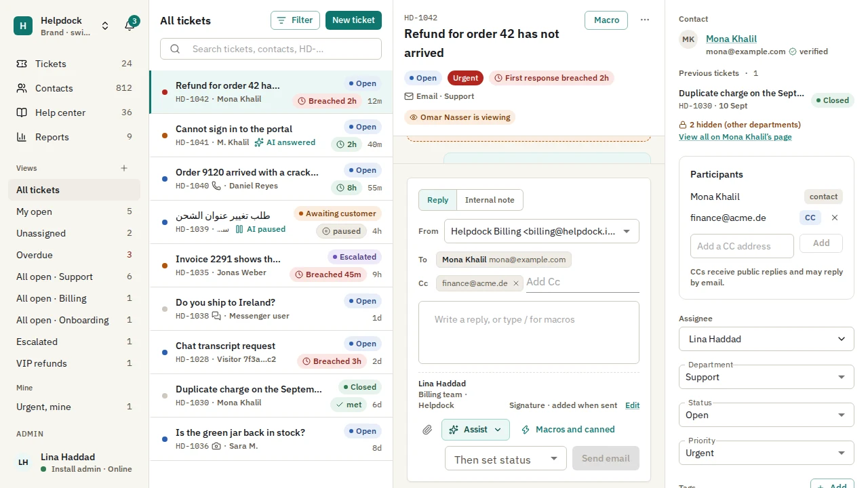Open the Escalated view
This screenshot has height=488, width=868.
click(x=74, y=342)
